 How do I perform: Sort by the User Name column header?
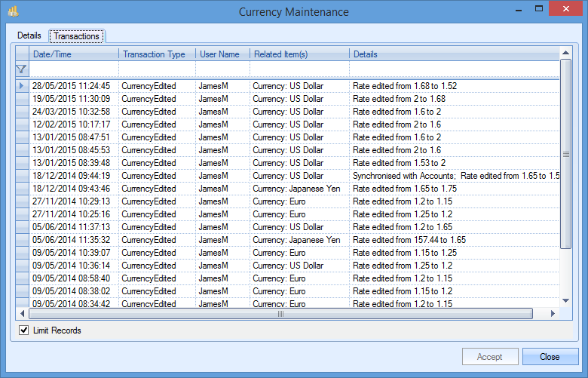(222, 54)
